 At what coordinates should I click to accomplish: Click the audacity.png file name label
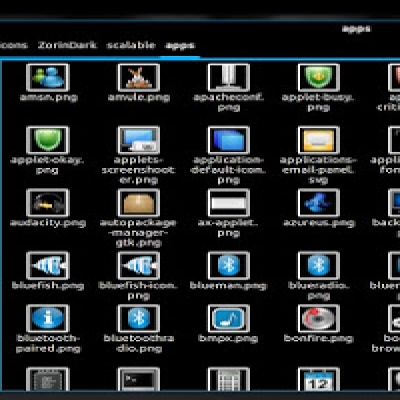(x=48, y=223)
